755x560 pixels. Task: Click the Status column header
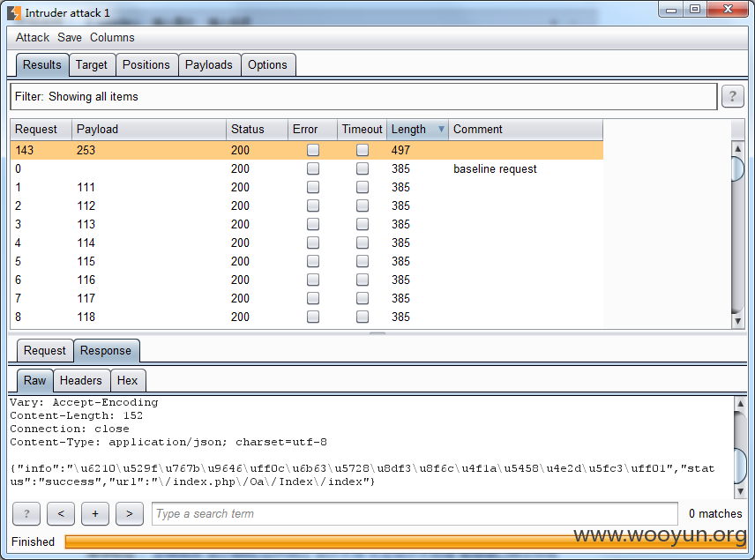point(258,130)
